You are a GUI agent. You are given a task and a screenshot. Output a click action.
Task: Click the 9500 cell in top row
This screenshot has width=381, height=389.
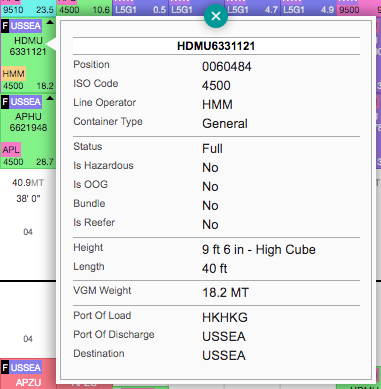(359, 8)
